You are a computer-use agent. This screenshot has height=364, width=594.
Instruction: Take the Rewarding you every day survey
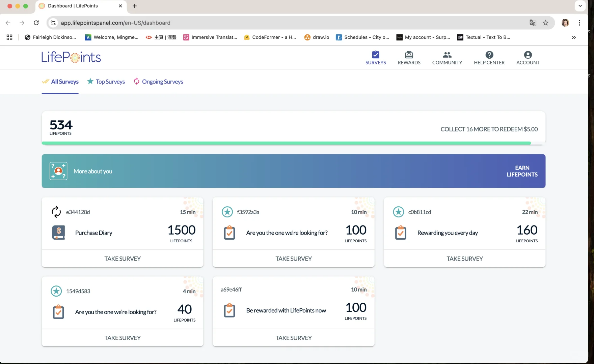tap(465, 259)
